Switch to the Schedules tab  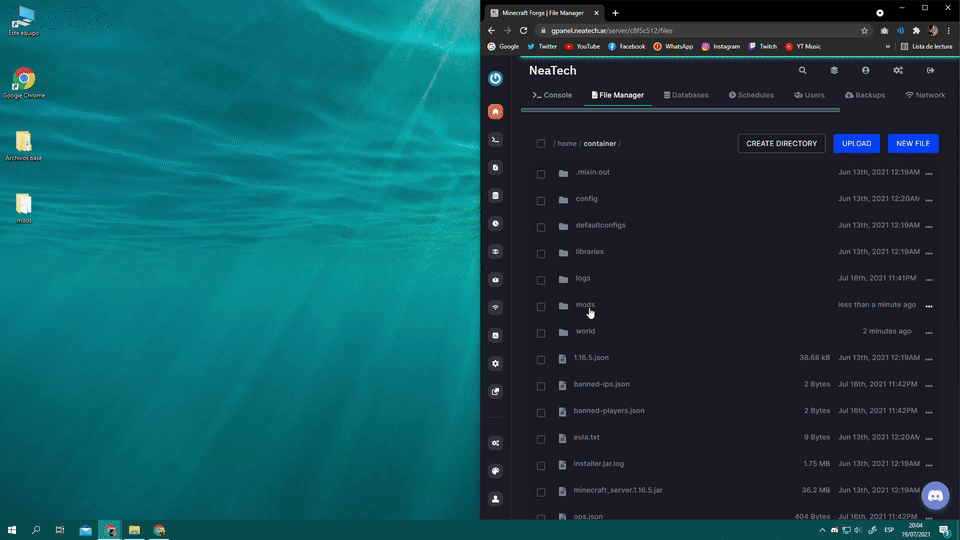click(x=751, y=95)
